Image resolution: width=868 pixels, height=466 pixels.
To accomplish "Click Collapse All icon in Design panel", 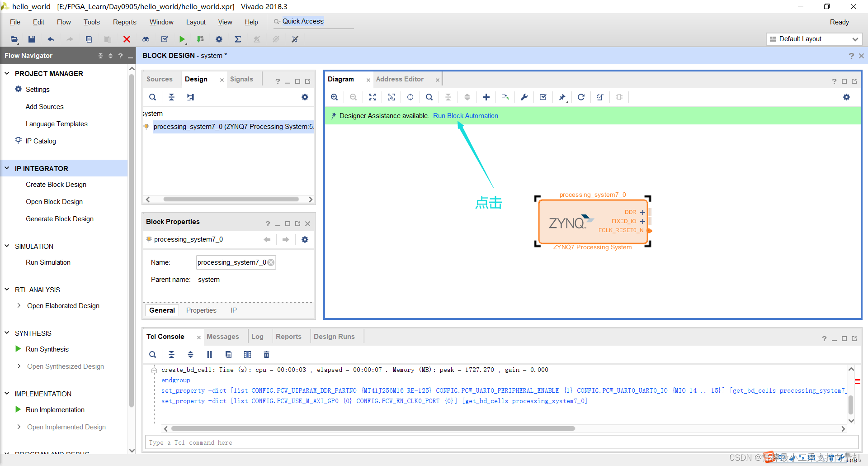I will pyautogui.click(x=171, y=97).
